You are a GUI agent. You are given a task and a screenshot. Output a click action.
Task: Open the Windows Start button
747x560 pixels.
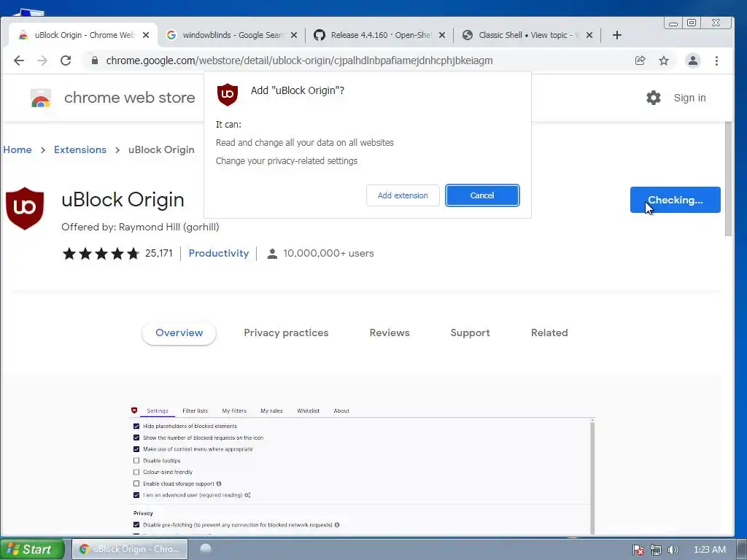point(32,549)
